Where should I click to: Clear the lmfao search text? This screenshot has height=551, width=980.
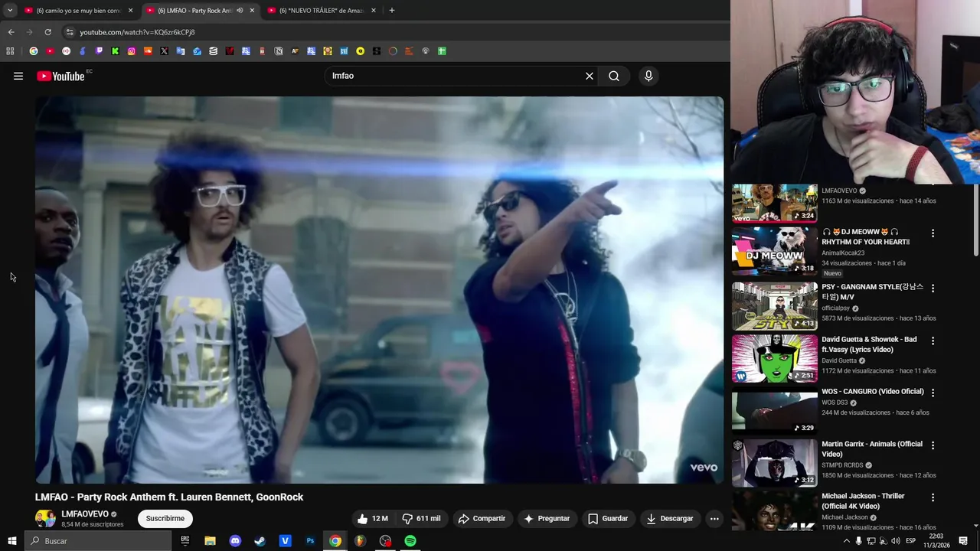point(590,76)
